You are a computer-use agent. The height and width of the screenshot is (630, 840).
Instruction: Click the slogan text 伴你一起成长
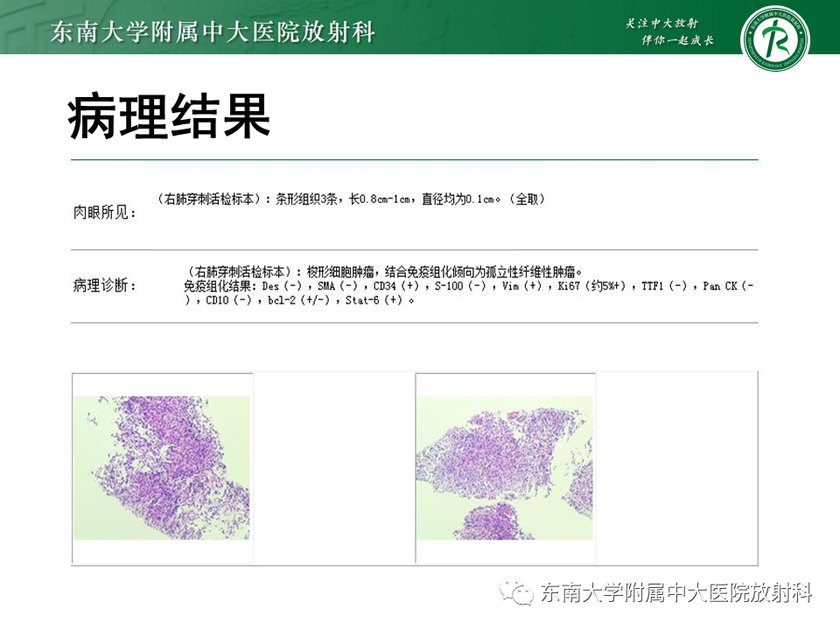click(x=677, y=40)
